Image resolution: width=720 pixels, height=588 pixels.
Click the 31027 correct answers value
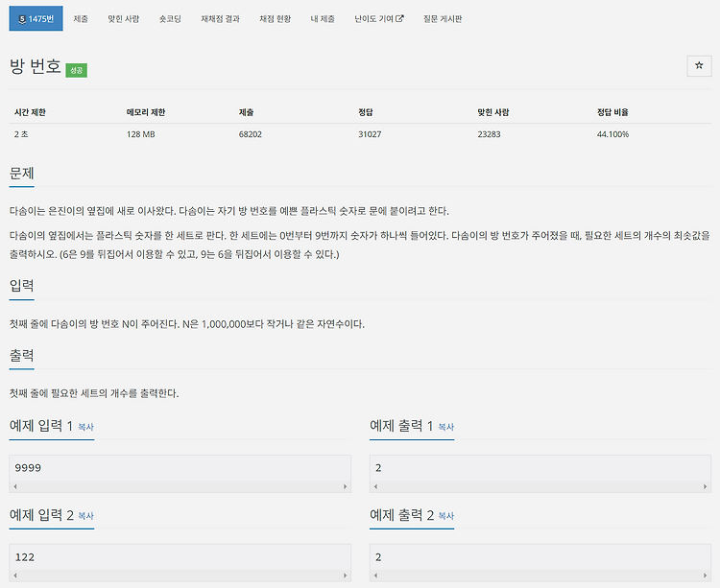click(x=370, y=134)
